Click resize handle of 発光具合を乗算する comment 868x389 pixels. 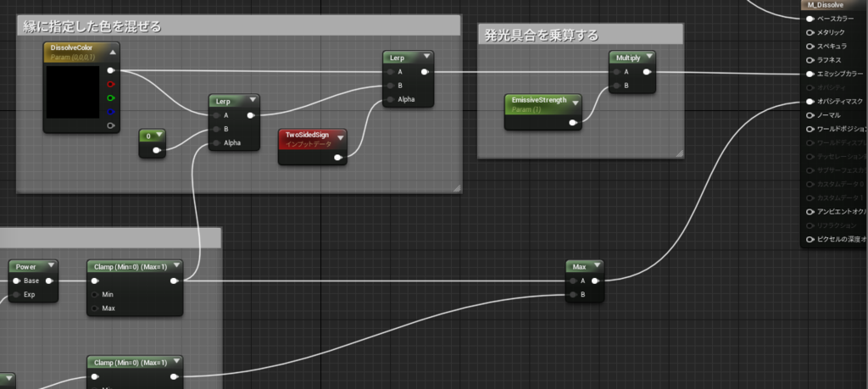[679, 154]
